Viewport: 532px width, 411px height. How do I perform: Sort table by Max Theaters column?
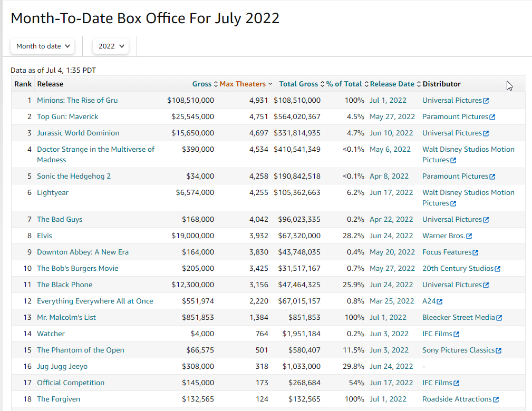coord(246,84)
